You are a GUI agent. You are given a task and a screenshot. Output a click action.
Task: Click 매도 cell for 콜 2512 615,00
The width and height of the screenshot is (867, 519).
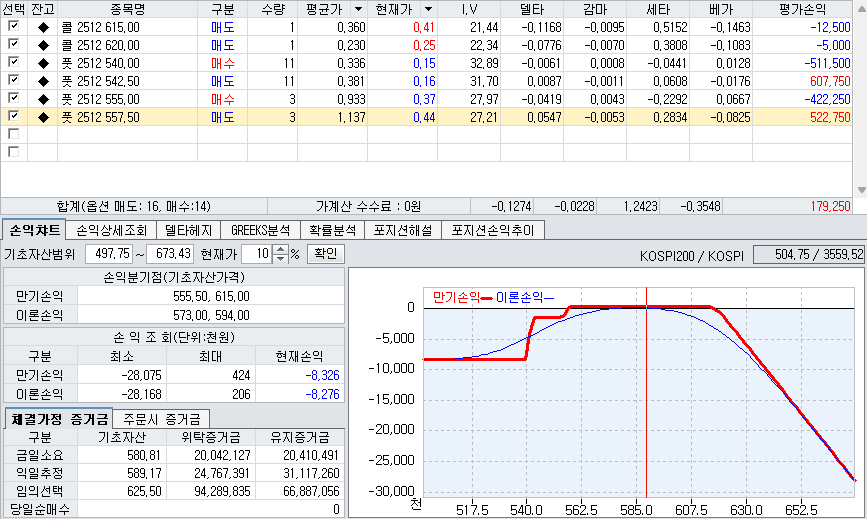click(x=223, y=27)
